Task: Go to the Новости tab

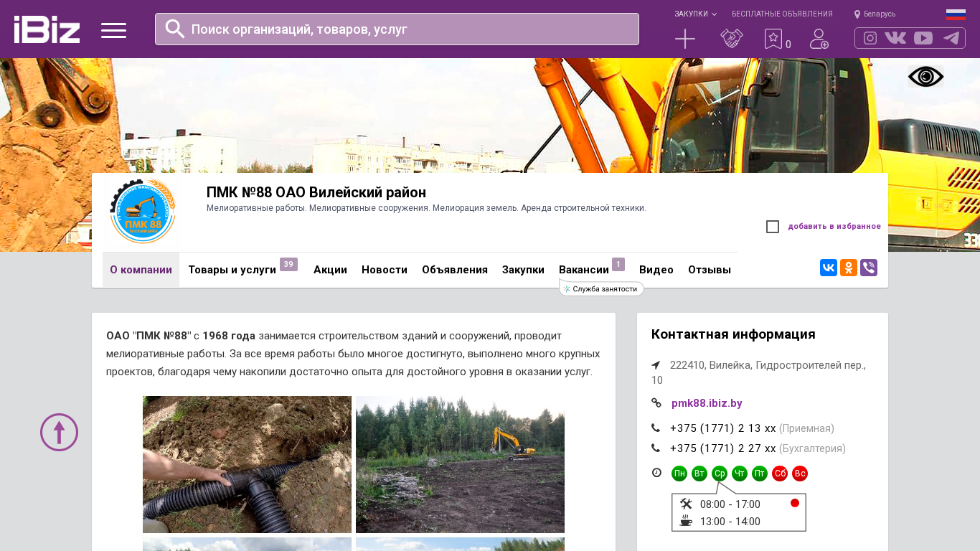Action: [385, 270]
